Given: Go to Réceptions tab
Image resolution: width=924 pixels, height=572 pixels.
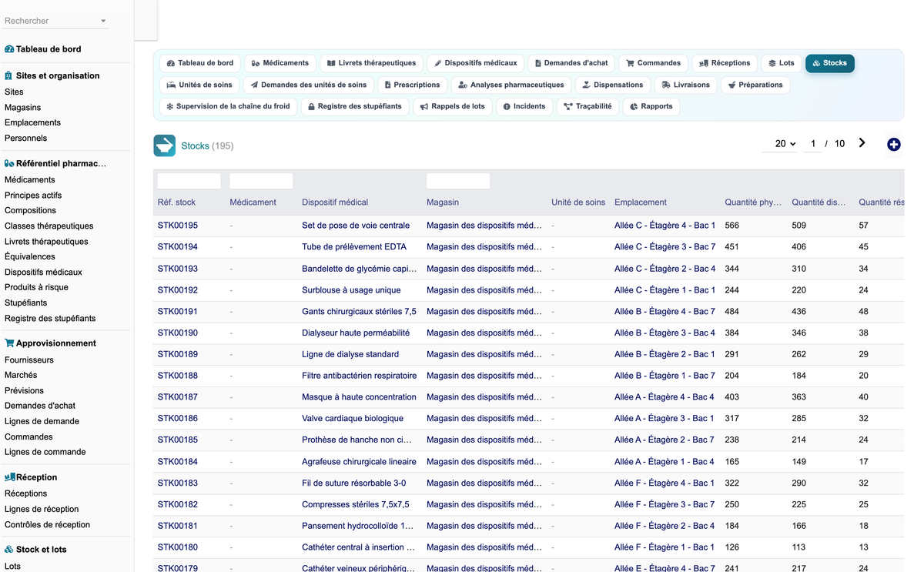Looking at the screenshot, I should [725, 63].
